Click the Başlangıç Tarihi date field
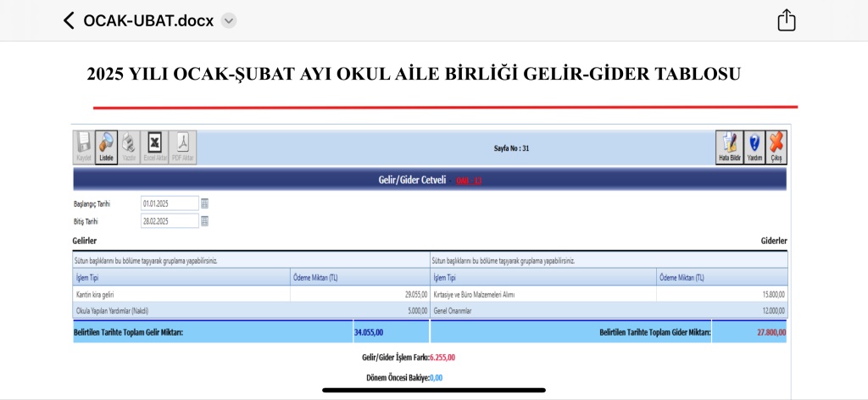This screenshot has width=868, height=400. pos(170,203)
